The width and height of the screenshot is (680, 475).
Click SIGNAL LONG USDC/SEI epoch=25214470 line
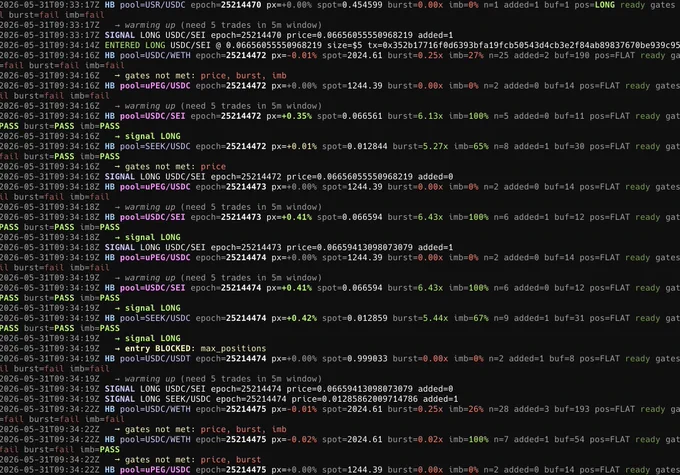coord(226,35)
